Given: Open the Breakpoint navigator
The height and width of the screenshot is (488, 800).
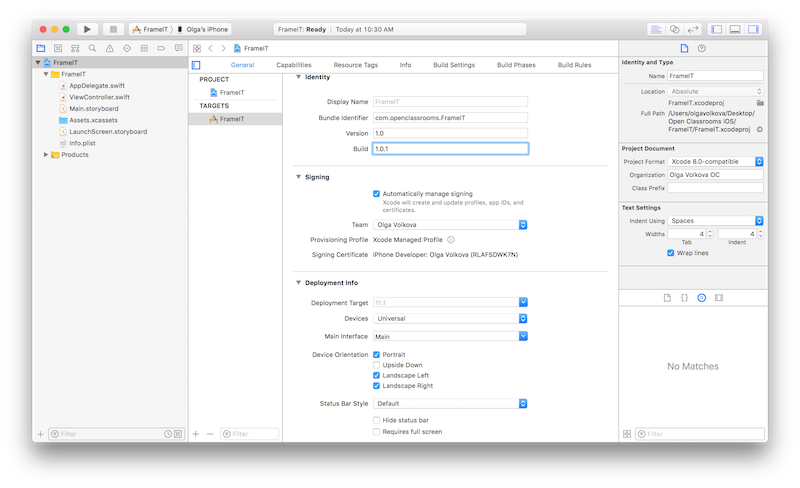Looking at the screenshot, I should [161, 48].
